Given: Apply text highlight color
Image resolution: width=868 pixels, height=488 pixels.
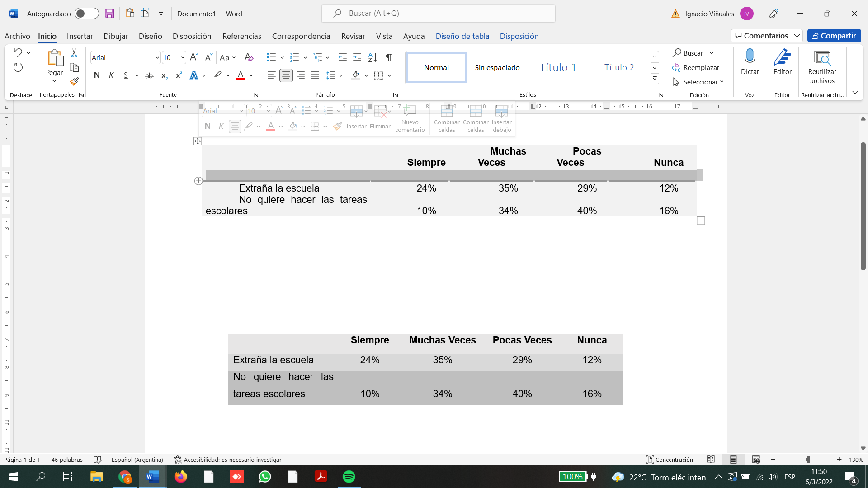Looking at the screenshot, I should [217, 75].
